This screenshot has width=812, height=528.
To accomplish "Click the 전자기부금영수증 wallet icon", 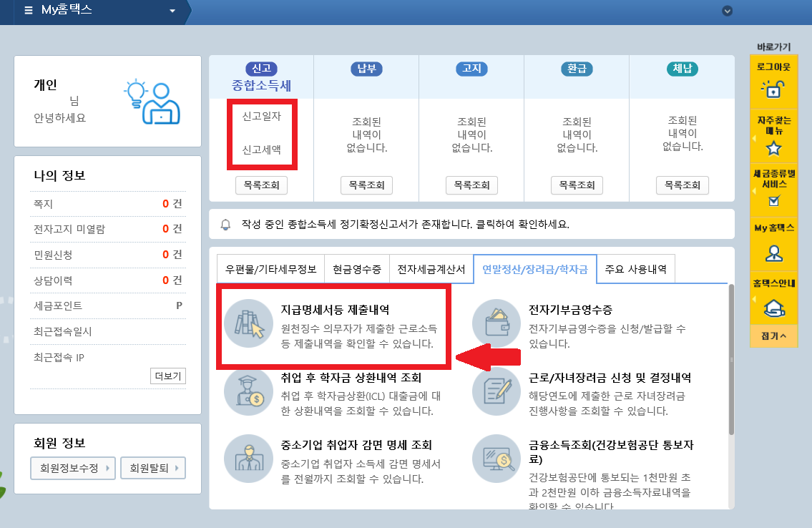I will 496,323.
